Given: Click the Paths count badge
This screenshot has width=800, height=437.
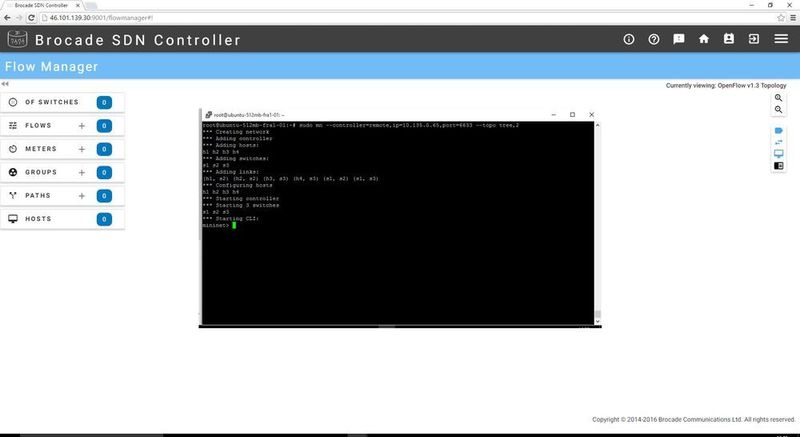Looking at the screenshot, I should [104, 196].
